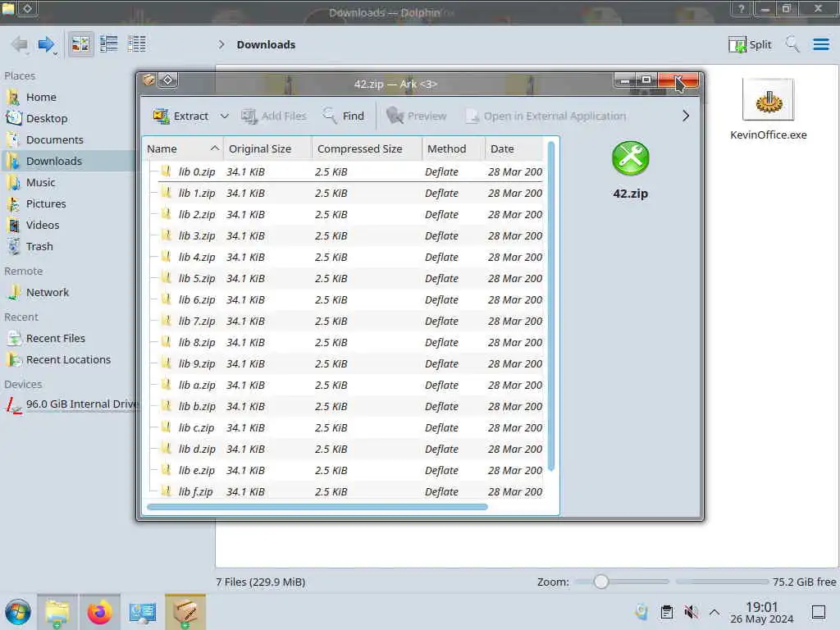
Task: Open Recent Locations in sidebar
Action: (x=69, y=359)
